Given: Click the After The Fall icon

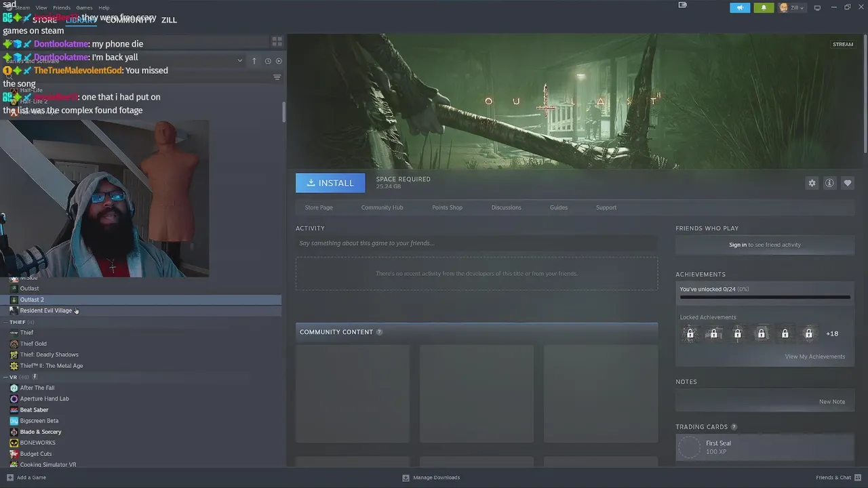Looking at the screenshot, I should pyautogui.click(x=14, y=388).
